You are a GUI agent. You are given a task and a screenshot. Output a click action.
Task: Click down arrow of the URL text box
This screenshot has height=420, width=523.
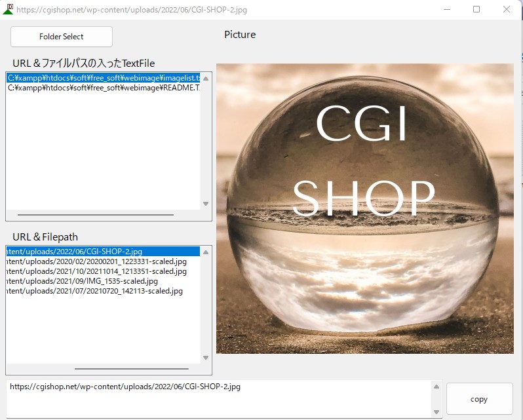[x=436, y=410]
